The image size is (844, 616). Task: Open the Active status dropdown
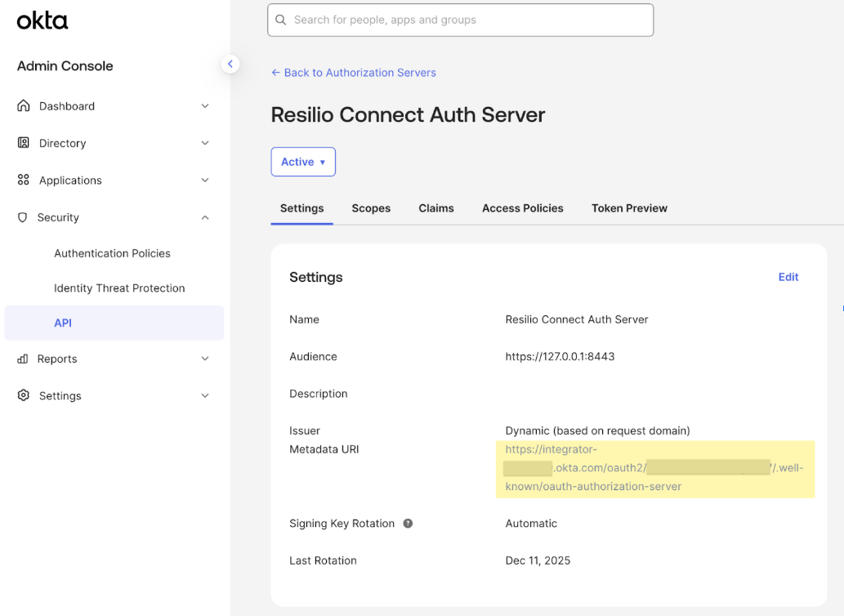303,162
